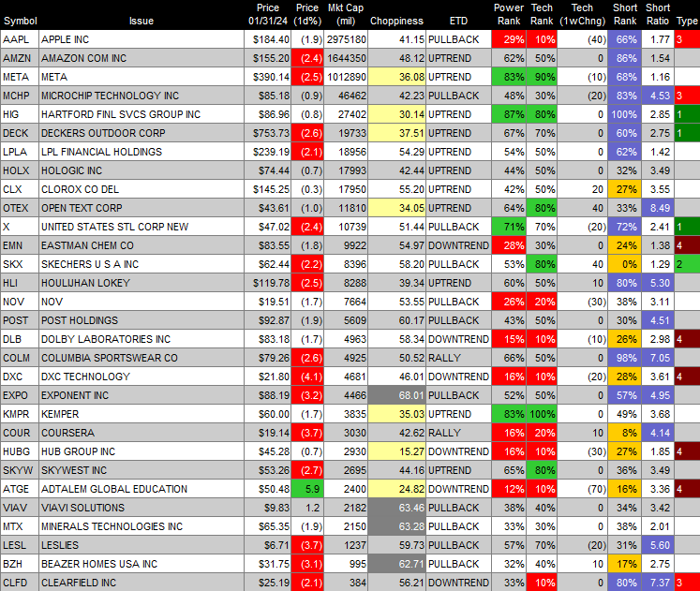Click AAPL market cap 2975180
The image size is (700, 591).
click(346, 39)
